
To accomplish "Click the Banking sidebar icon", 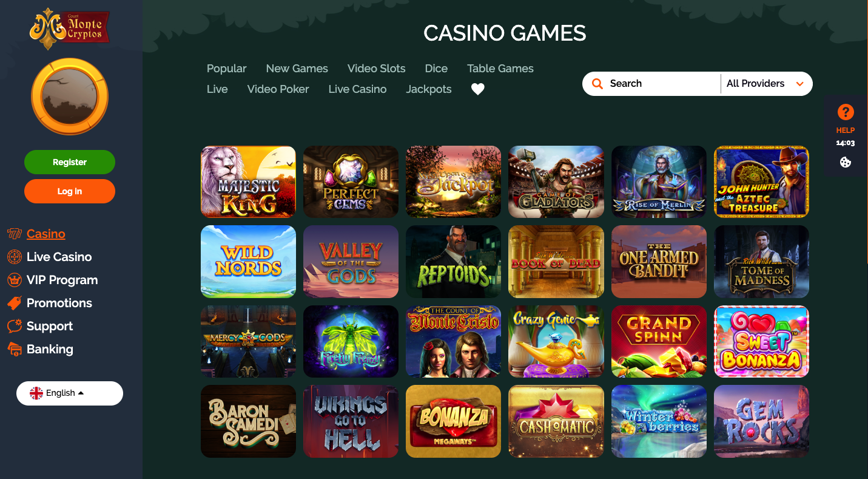I will click(x=14, y=349).
